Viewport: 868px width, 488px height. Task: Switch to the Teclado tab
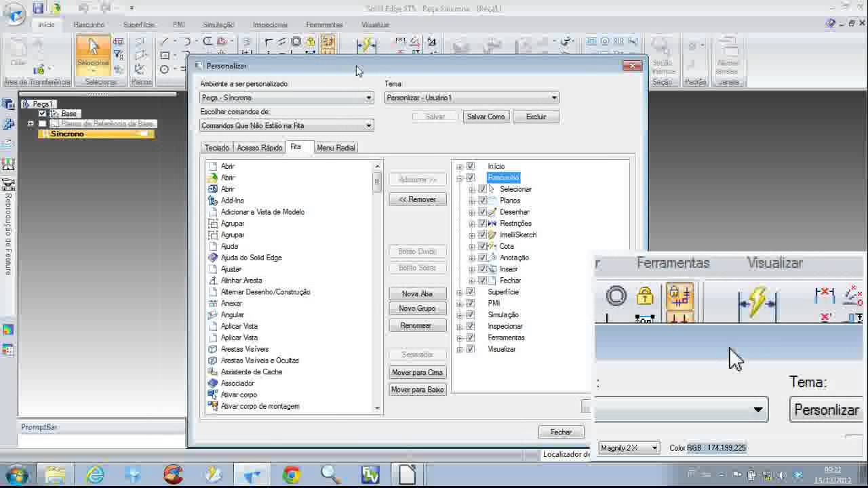pos(217,148)
